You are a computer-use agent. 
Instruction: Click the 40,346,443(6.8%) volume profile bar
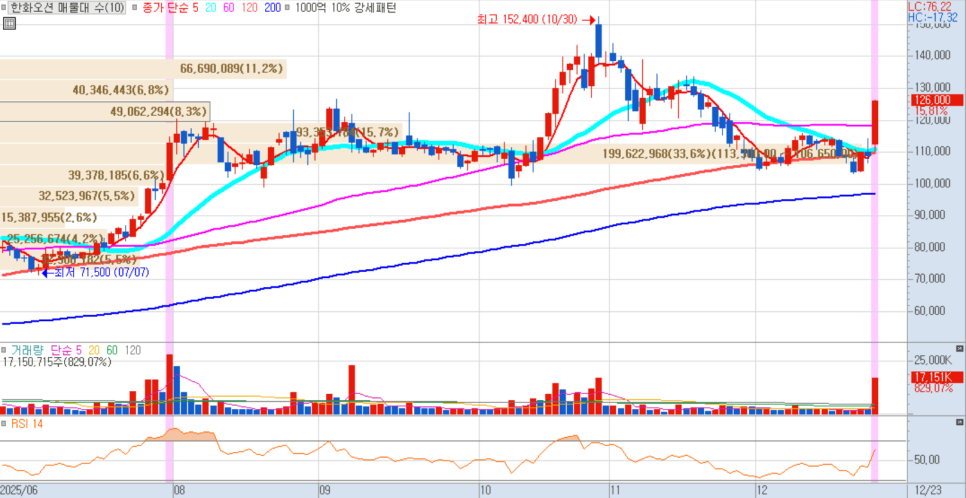[x=86, y=89]
